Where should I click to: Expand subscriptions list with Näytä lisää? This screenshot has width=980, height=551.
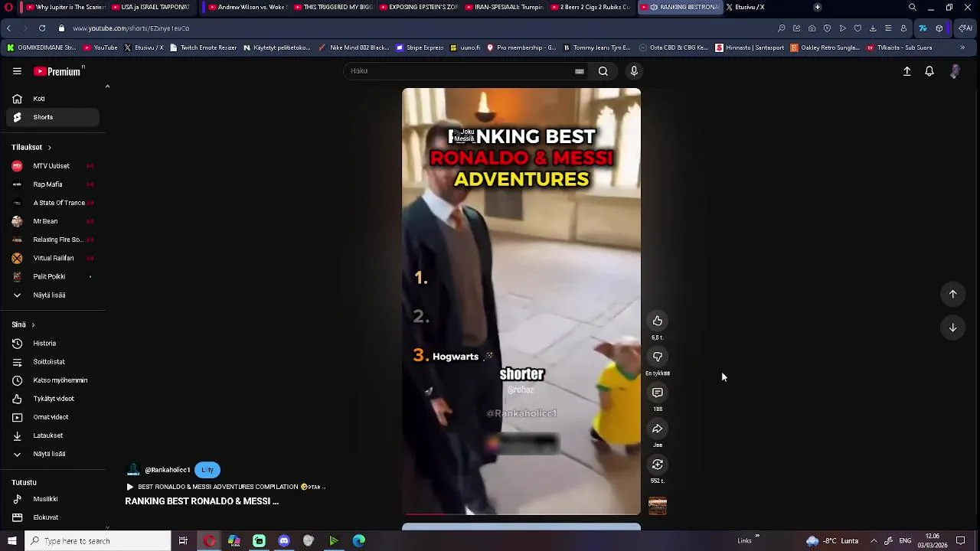53,295
